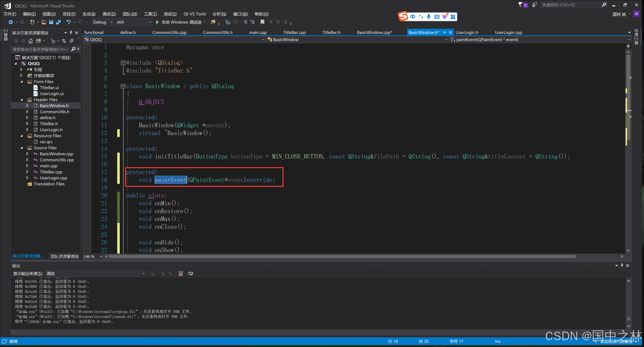Click the navigate backward arrow icon
The width and height of the screenshot is (644, 347).
11,22
